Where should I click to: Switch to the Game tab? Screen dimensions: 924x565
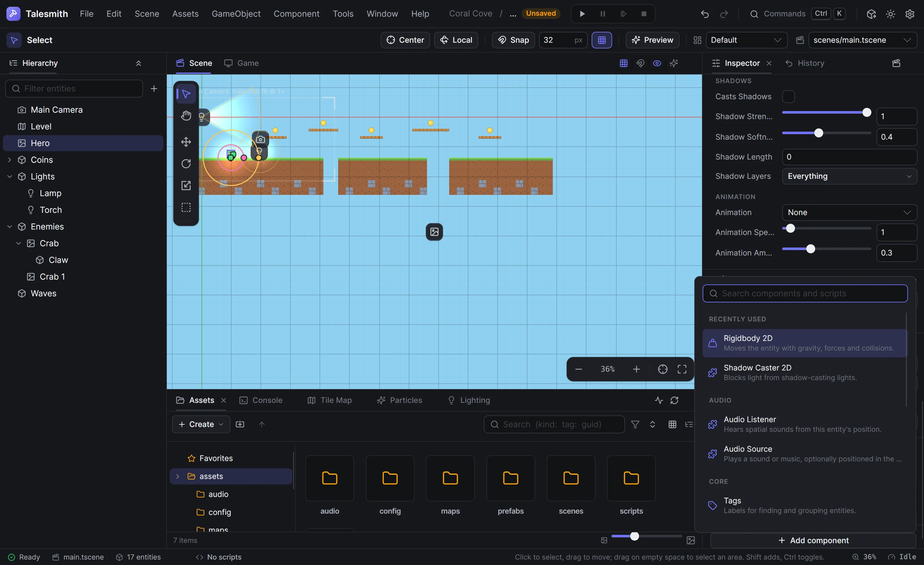coord(242,63)
